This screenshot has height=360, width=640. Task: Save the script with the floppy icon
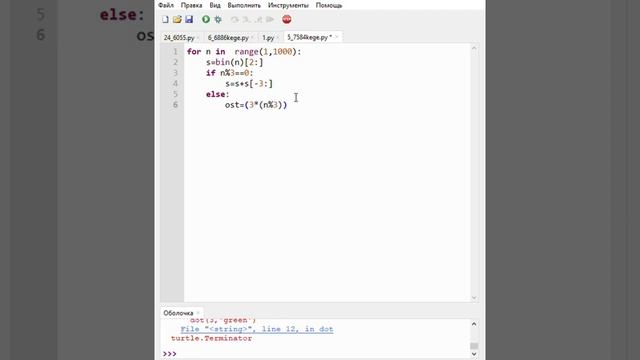189,19
